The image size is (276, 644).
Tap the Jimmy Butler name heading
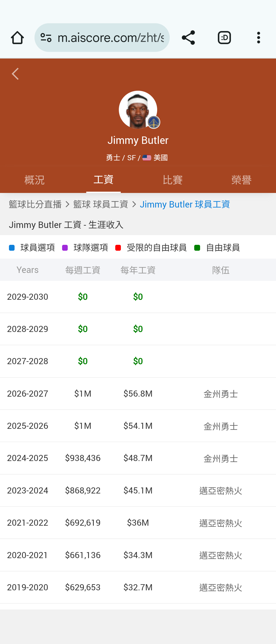coord(138,140)
